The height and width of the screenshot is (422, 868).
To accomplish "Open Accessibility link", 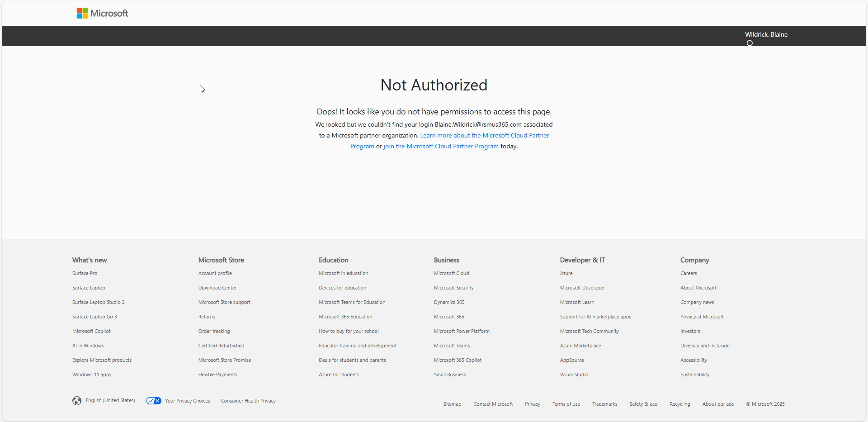I will tap(693, 360).
